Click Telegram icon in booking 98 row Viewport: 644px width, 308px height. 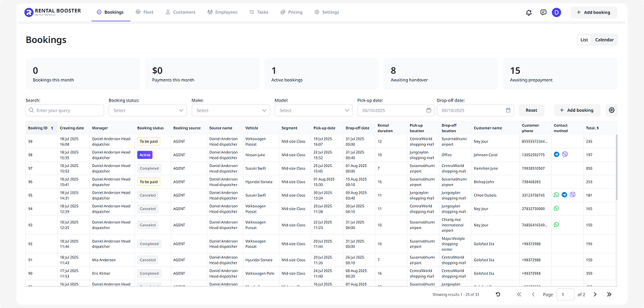pyautogui.click(x=557, y=155)
